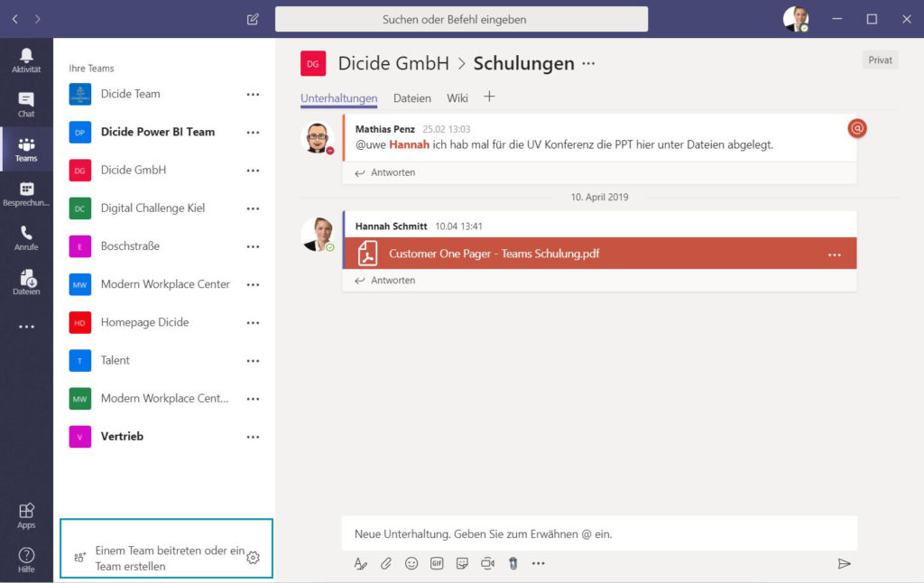Screen dimensions: 924x583
Task: Add a new tab with plus icon
Action: (x=489, y=97)
